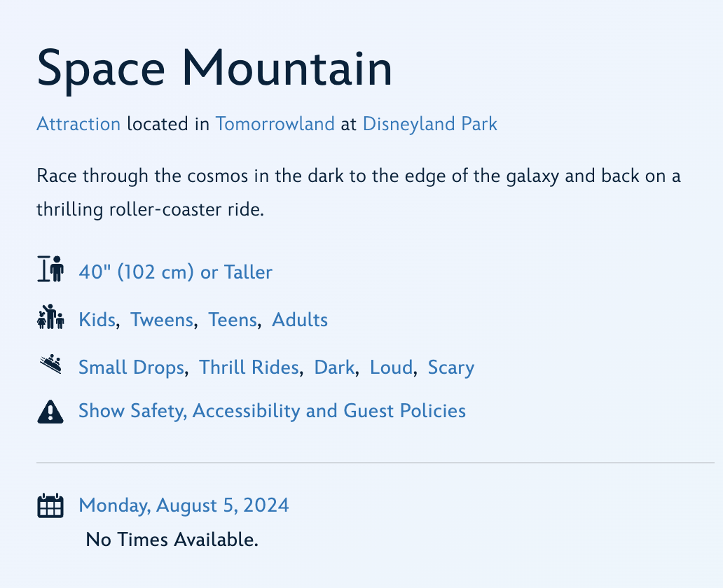Click the Monday, August 5, 2024 date

pos(184,505)
